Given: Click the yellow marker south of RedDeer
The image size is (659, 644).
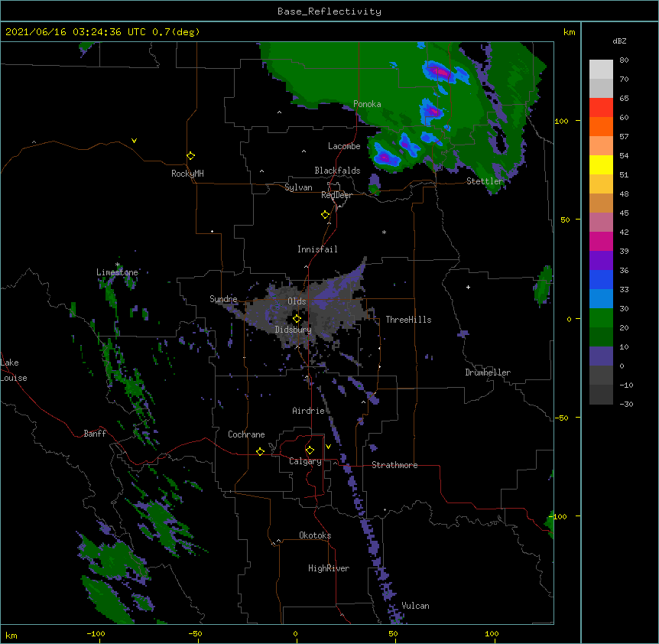Looking at the screenshot, I should 326,215.
